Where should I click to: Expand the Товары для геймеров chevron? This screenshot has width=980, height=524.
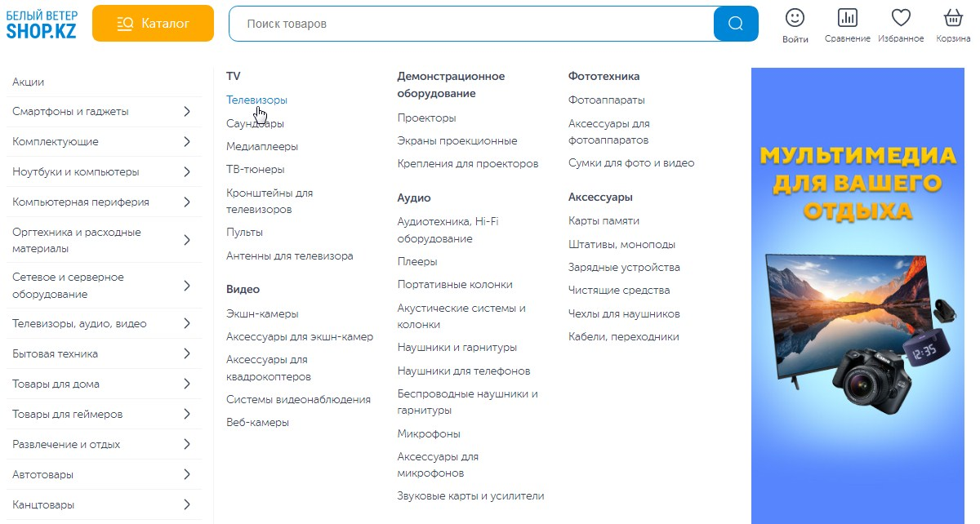pos(187,415)
